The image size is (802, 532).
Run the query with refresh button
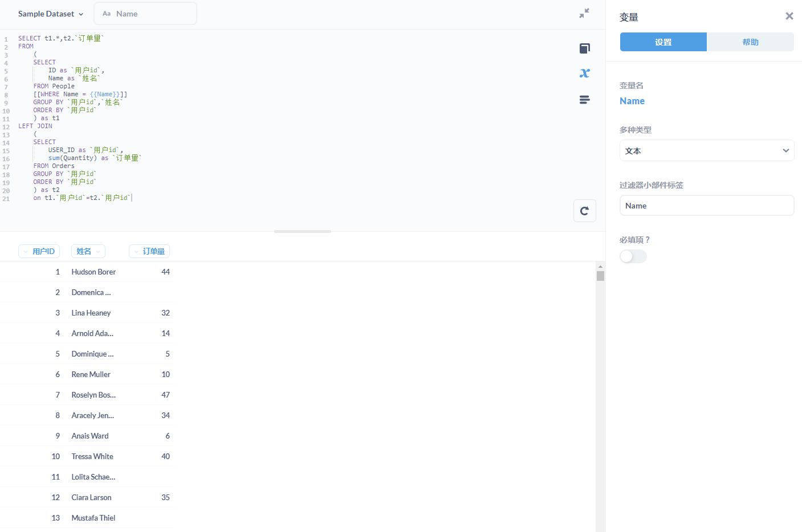584,211
